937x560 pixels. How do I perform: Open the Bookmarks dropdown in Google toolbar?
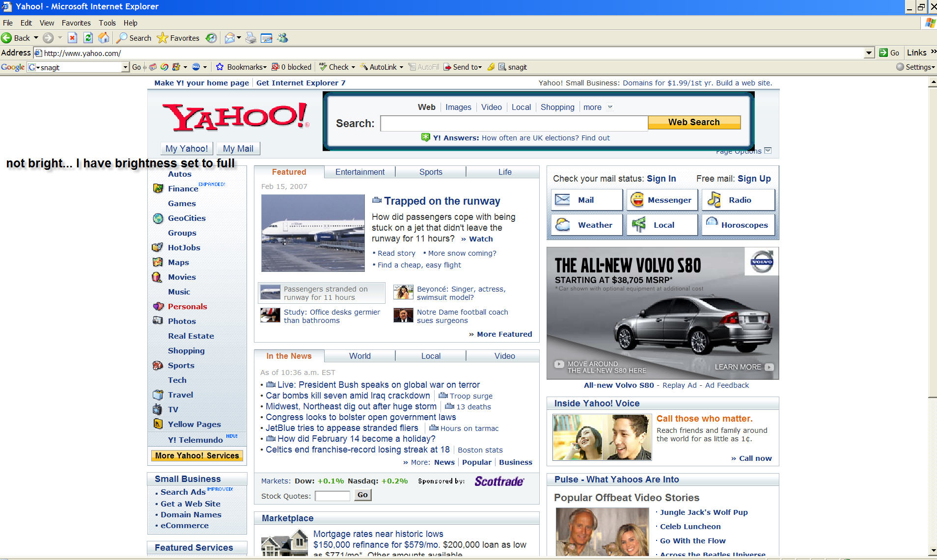tap(265, 67)
